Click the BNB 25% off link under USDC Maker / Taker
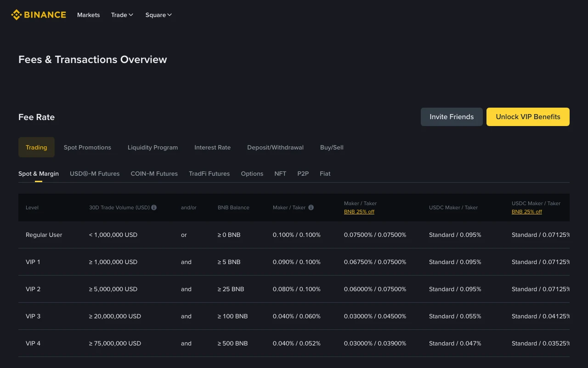588x368 pixels. click(x=526, y=212)
